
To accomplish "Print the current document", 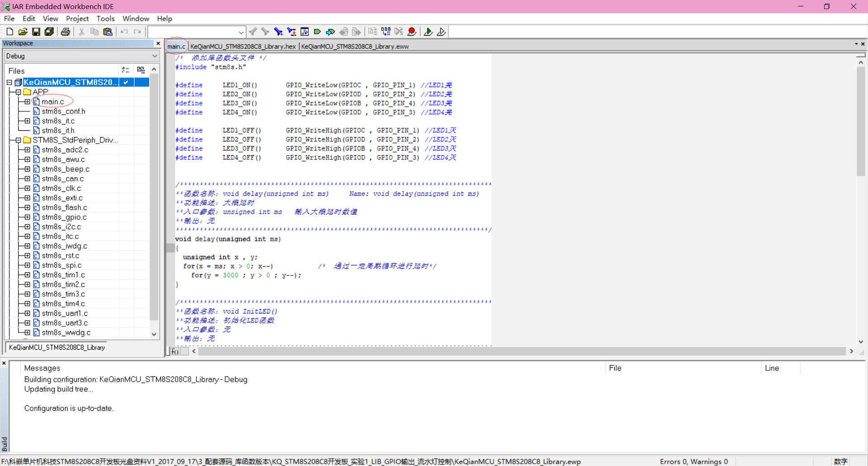I will click(66, 32).
